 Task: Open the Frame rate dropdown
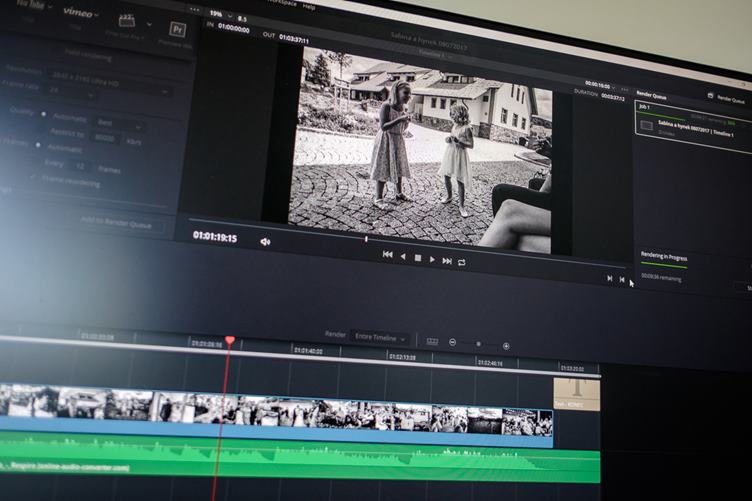(x=72, y=91)
